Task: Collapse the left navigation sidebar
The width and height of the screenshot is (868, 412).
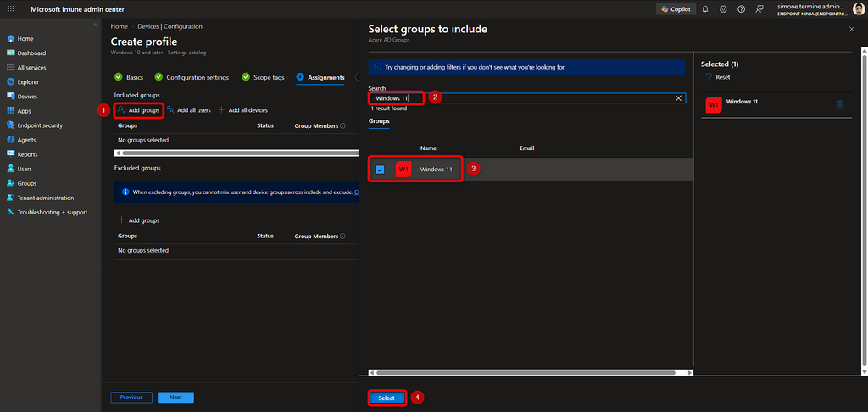Action: (95, 25)
